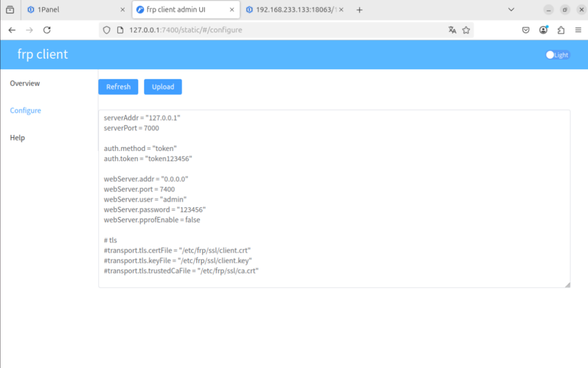Screen dimensions: 588x368
Task: Click inside the configuration text area
Action: [x=334, y=199]
